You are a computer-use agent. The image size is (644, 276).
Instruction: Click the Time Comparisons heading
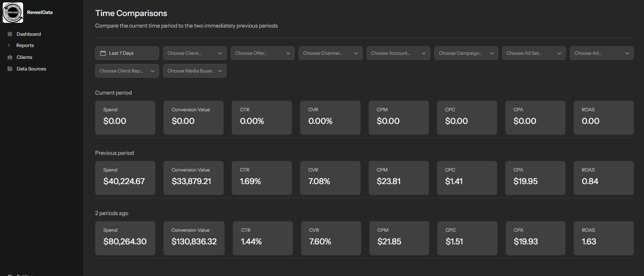(131, 13)
